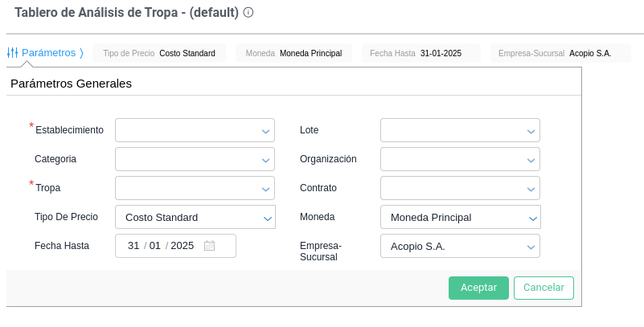644x327 pixels.
Task: Change the Tipo De Precio selection
Action: (x=195, y=217)
